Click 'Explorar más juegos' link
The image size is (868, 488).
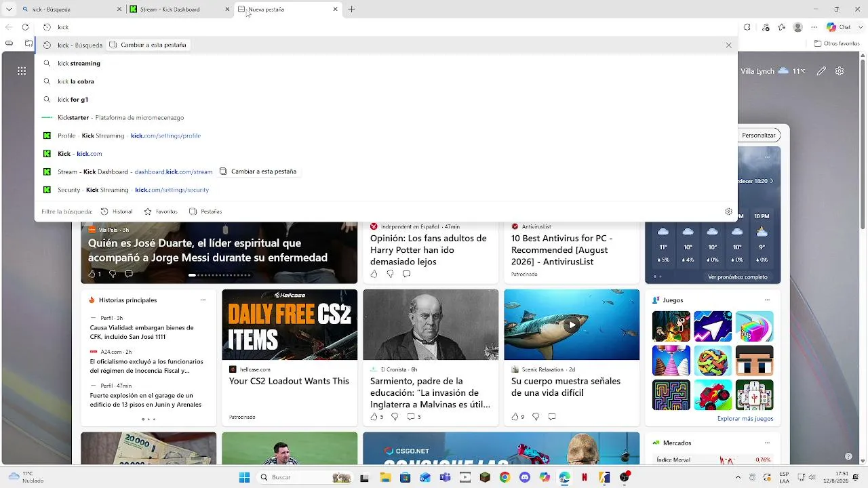pos(745,419)
